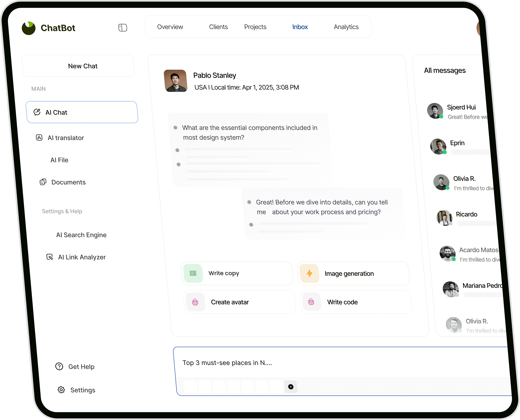Open Settings gear icon
Viewport: 520px width, 420px height.
pos(61,390)
